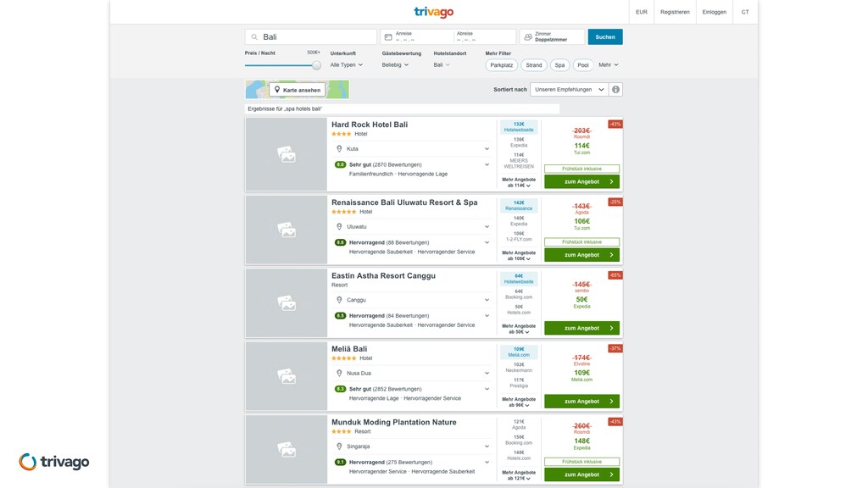Click Eastin Astha rating badge
868x488 pixels.
pos(340,316)
